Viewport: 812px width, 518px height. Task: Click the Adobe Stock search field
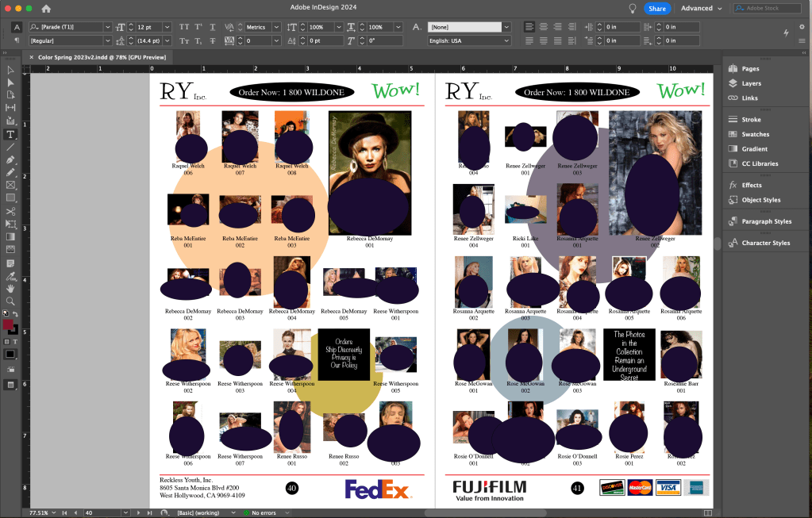click(766, 8)
